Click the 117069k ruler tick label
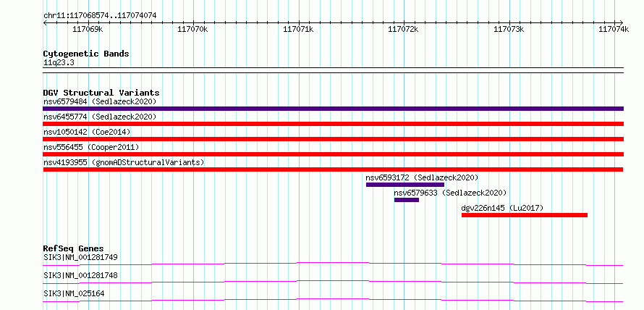This screenshot has width=644, height=310. click(88, 29)
